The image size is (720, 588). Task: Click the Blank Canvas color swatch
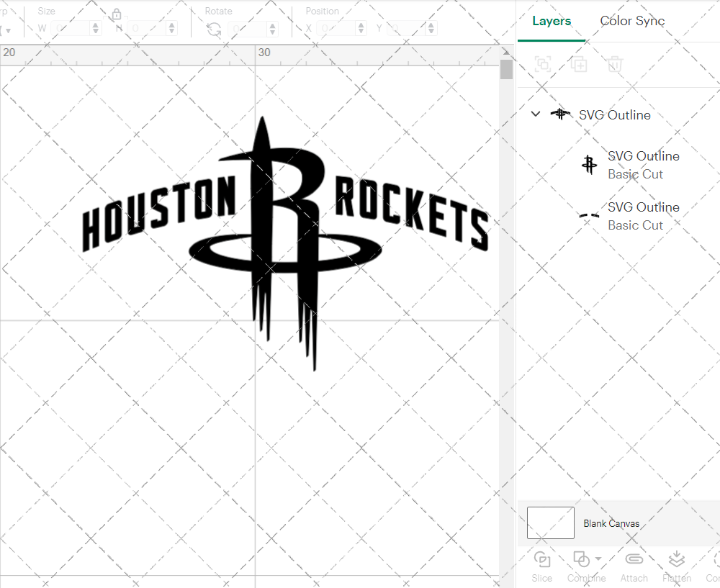pyautogui.click(x=550, y=523)
